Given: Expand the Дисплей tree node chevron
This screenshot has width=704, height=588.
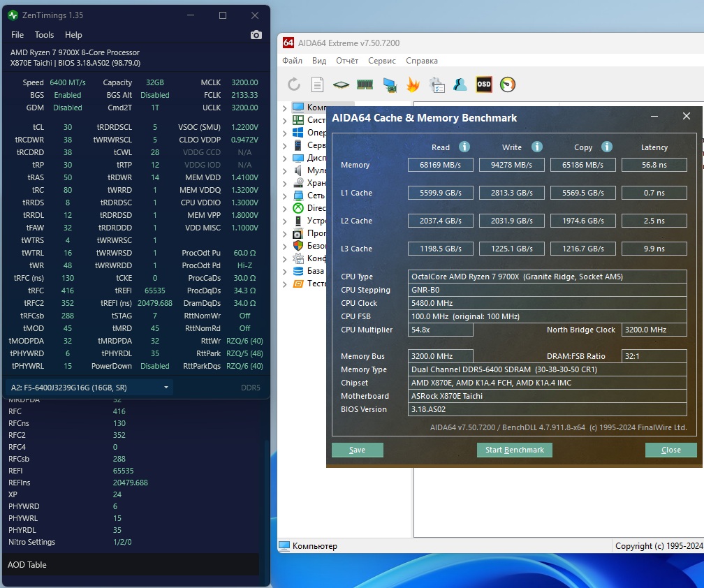Looking at the screenshot, I should pos(285,158).
